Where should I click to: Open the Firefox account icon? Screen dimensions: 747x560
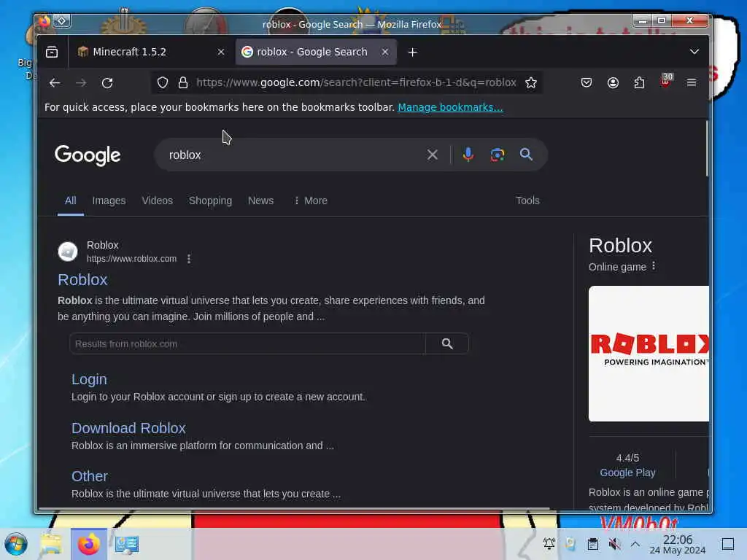(x=613, y=83)
